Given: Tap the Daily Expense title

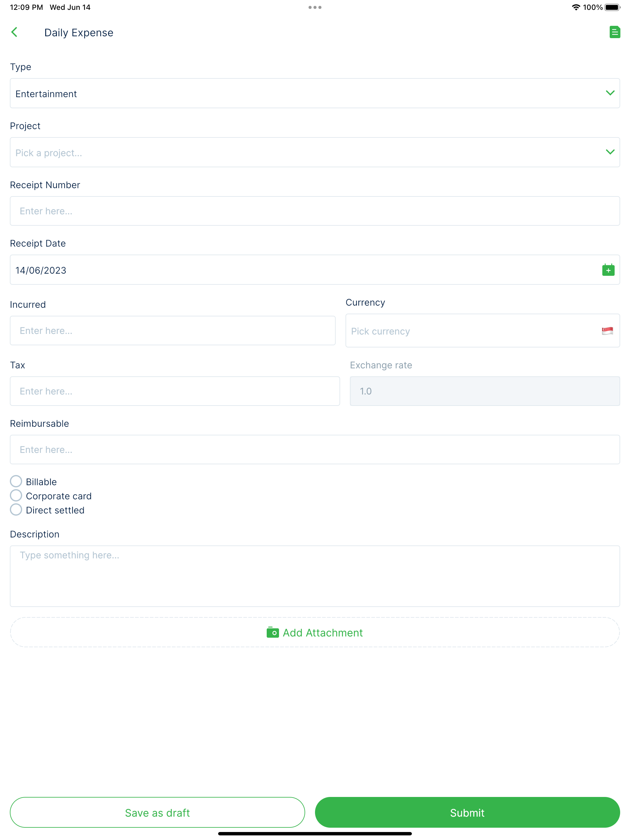Looking at the screenshot, I should [79, 33].
